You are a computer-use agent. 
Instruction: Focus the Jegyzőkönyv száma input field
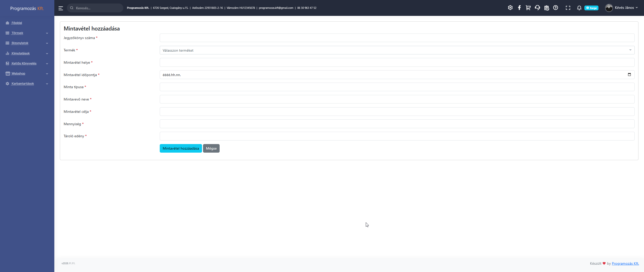(x=397, y=38)
